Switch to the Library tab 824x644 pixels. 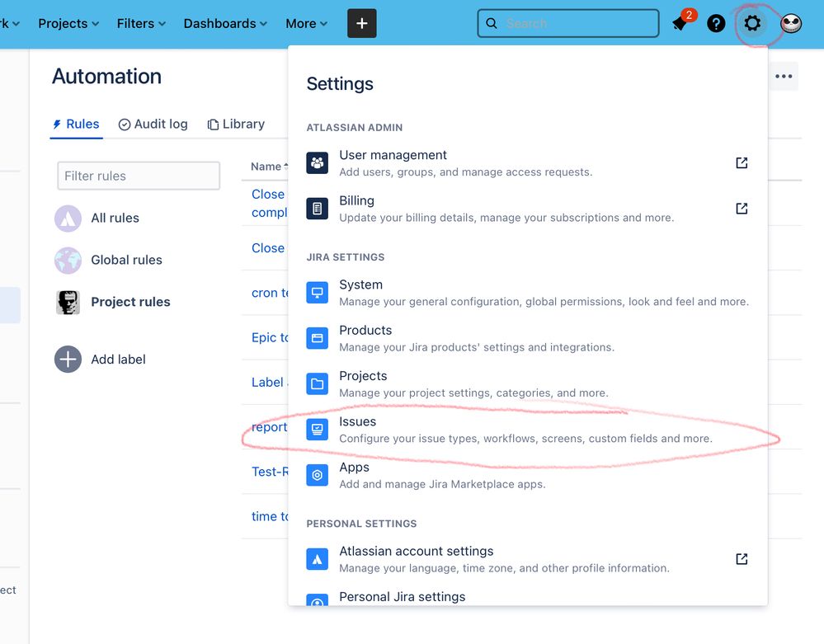[236, 124]
